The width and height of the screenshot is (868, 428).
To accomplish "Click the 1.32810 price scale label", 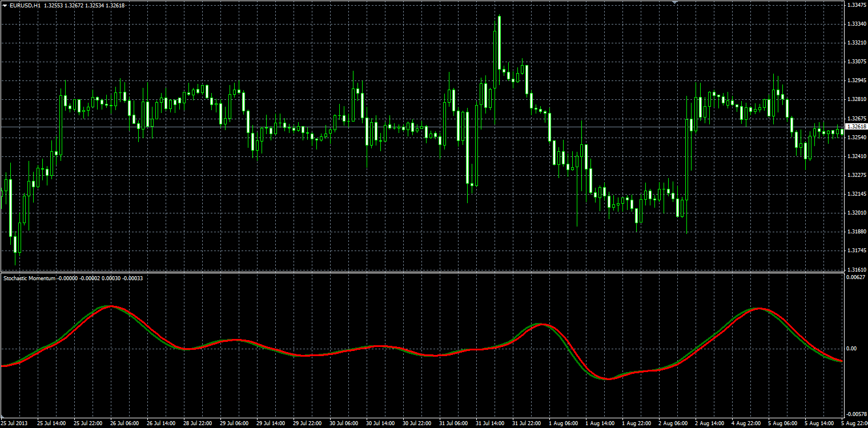I will click(856, 99).
